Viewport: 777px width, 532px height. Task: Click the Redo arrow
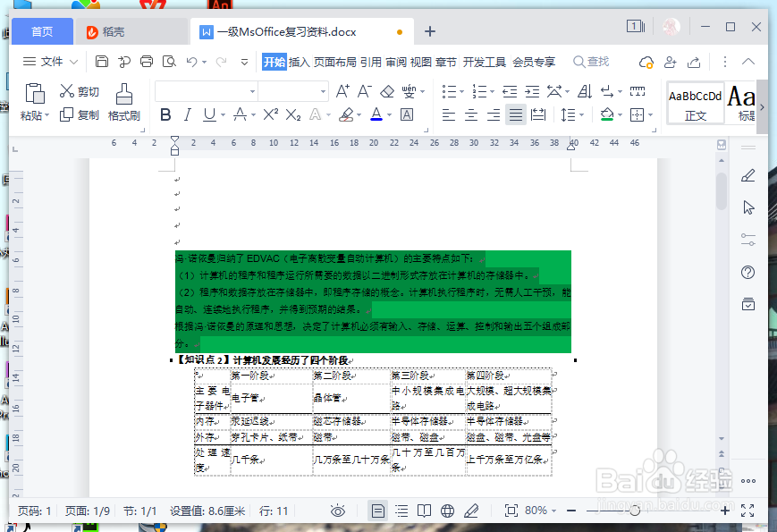(221, 62)
